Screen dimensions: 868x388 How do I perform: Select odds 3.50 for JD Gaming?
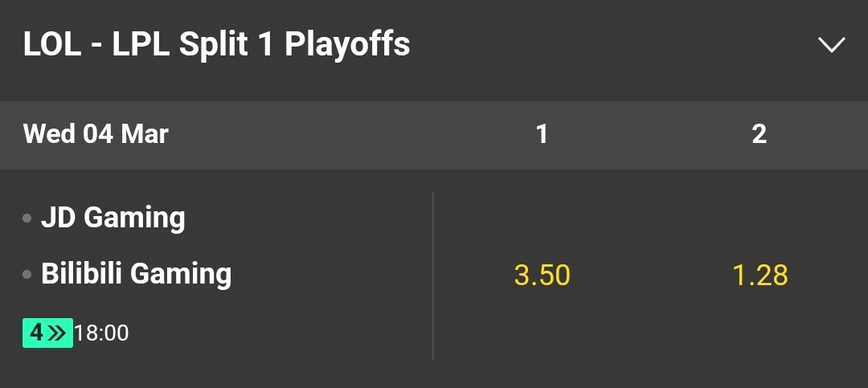(x=542, y=276)
